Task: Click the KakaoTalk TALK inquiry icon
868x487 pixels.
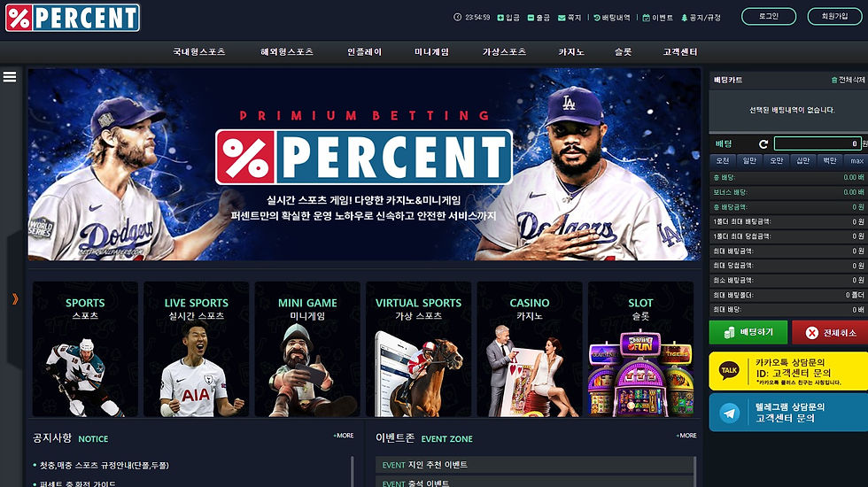Action: click(x=728, y=370)
